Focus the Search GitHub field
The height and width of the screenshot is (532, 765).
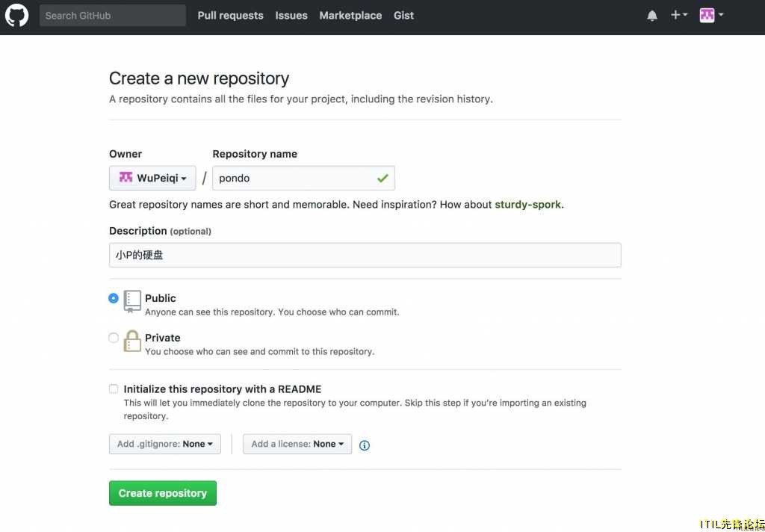113,16
